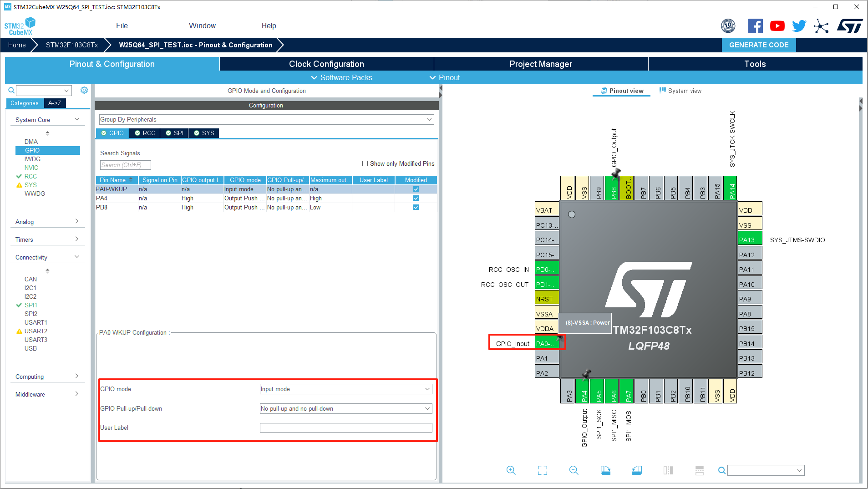Click the STM32F103C8Tx breadcrumb
This screenshot has width=868, height=489.
click(x=72, y=45)
